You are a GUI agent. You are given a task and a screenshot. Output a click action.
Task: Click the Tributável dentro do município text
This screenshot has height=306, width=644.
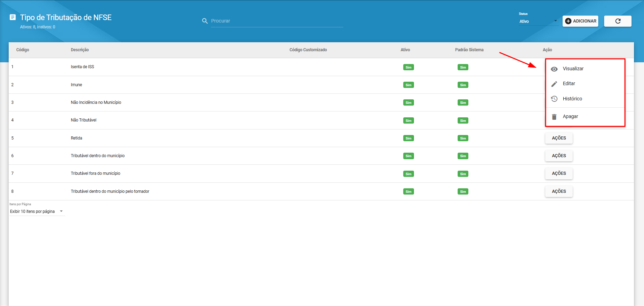98,156
